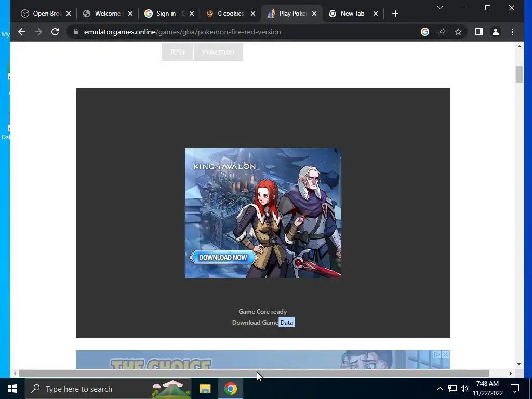
Task: Open the Google icon in address bar
Action: coord(425,32)
